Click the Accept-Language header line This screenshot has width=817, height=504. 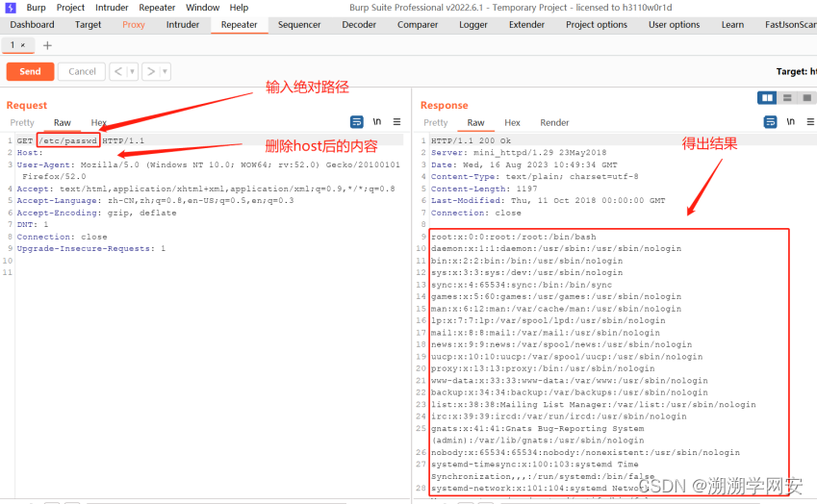pos(155,200)
